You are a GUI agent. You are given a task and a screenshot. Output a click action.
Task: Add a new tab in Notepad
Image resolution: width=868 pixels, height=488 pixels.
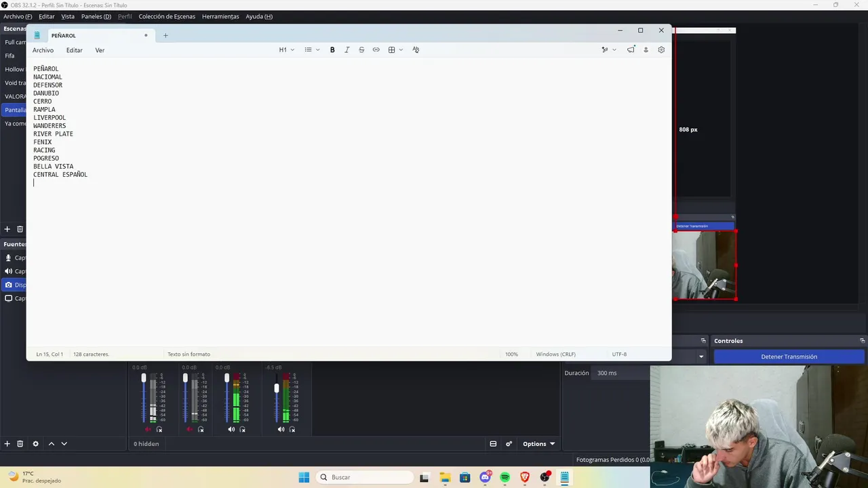[x=165, y=35]
